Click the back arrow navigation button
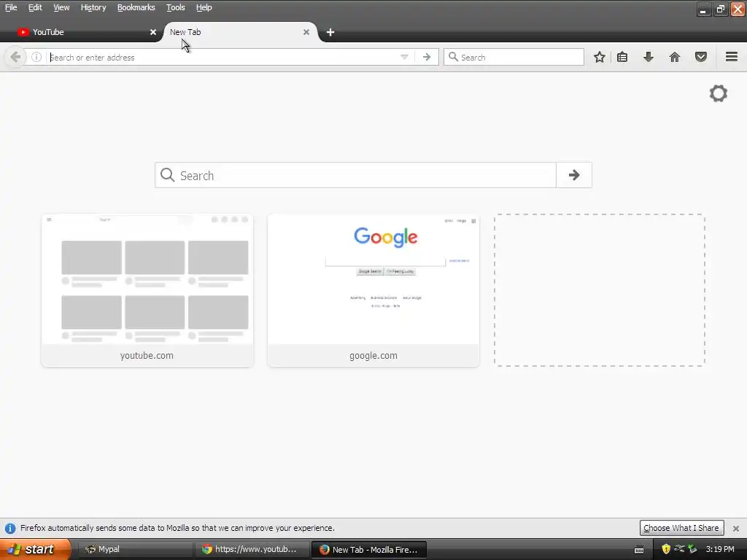Viewport: 747px width, 560px height. pos(15,57)
